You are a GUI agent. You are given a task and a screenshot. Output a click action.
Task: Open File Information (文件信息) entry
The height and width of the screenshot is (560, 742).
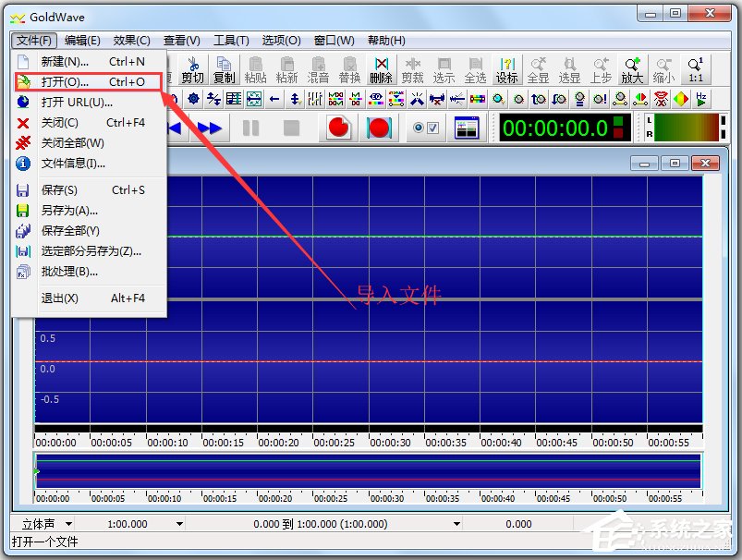[x=90, y=164]
